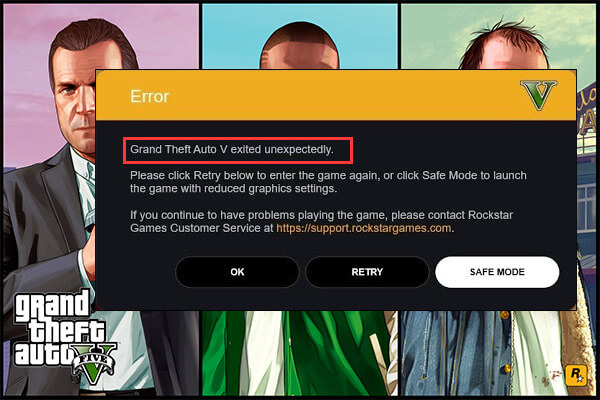Open the support.rockstargames.com link
Viewport: 600px width, 400px height.
[364, 228]
